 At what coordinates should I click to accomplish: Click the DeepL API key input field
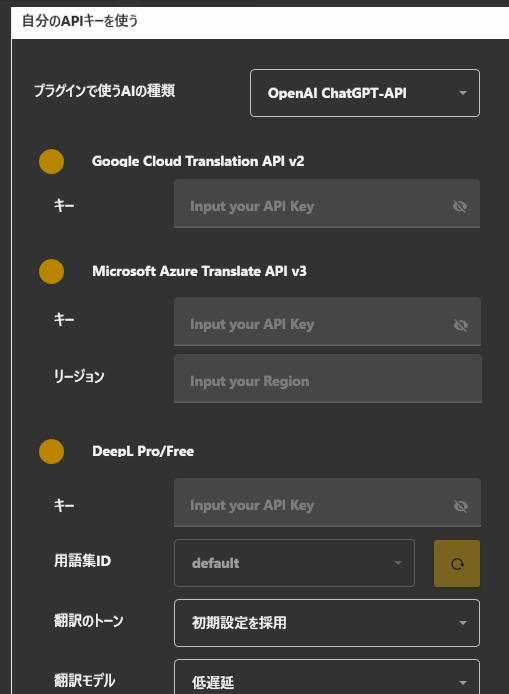[x=327, y=502]
